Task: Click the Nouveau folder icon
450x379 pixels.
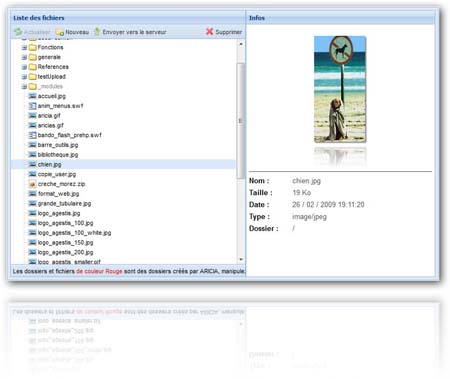Action: [x=60, y=32]
